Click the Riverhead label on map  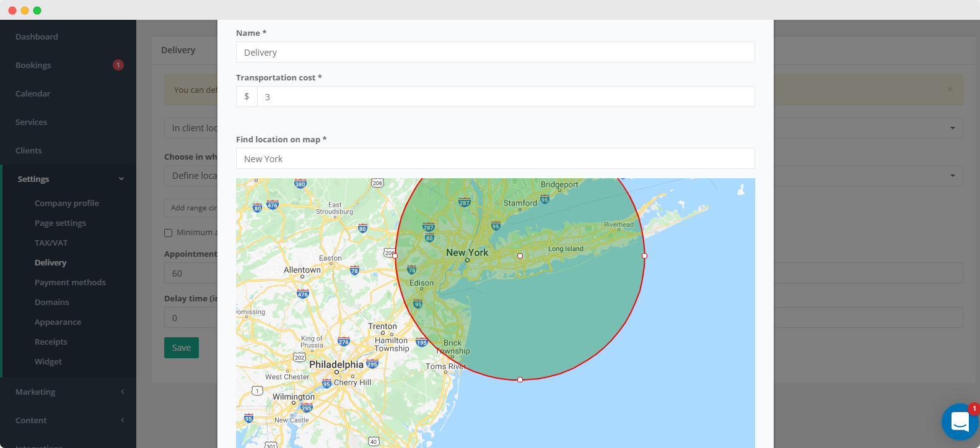click(x=619, y=225)
